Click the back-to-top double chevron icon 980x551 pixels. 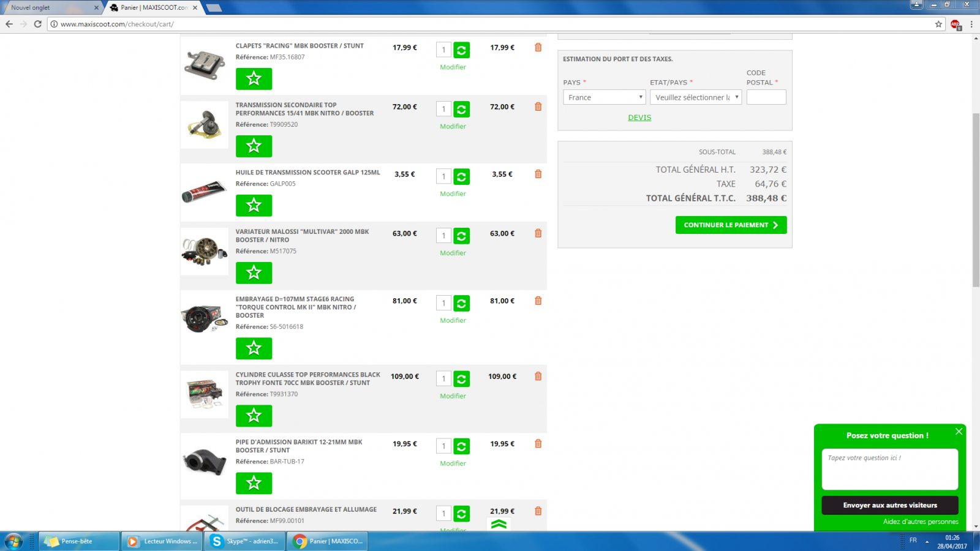(499, 524)
